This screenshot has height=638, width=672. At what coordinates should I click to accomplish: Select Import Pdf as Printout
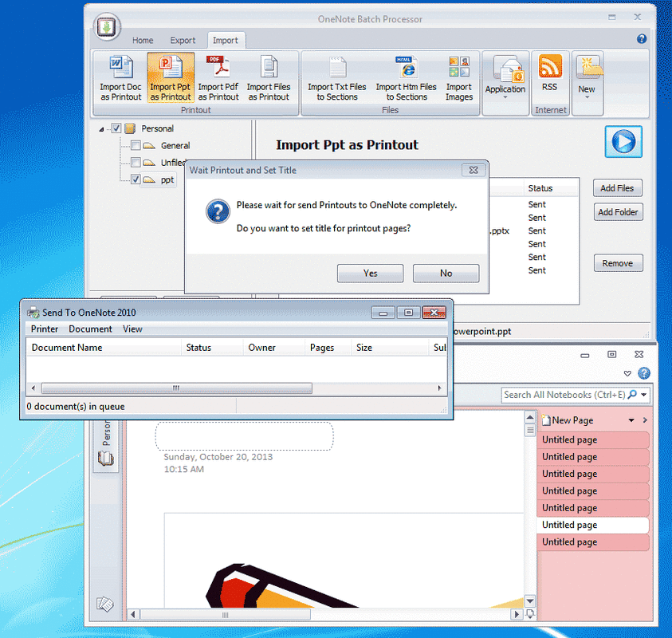click(218, 78)
